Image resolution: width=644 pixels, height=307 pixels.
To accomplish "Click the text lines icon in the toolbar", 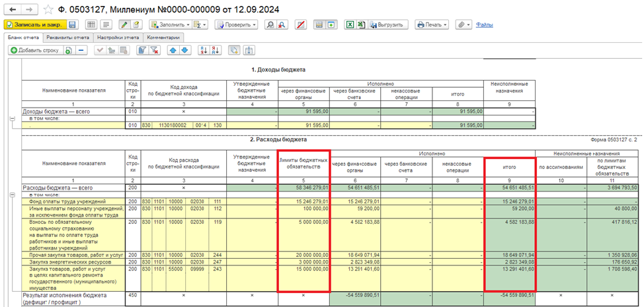I will 106,24.
